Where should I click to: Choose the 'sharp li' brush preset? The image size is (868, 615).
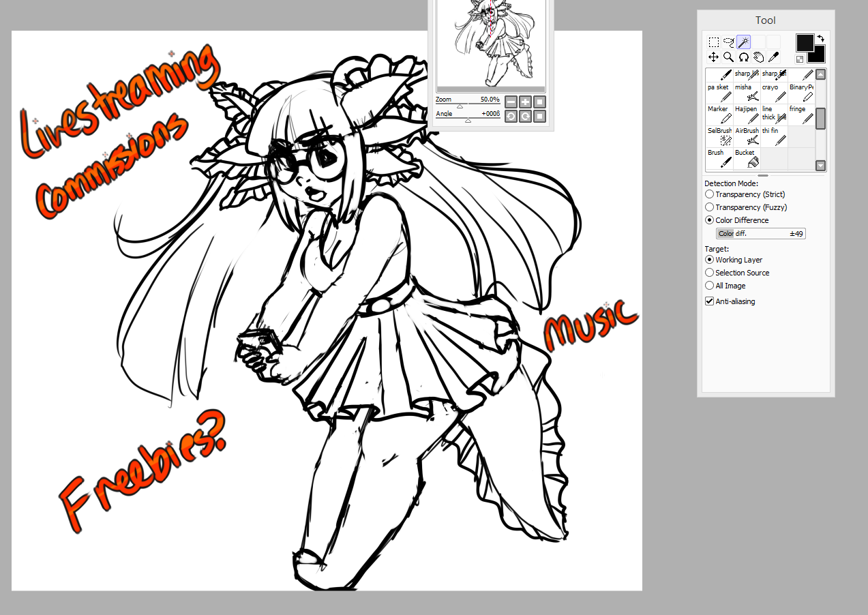[747, 74]
